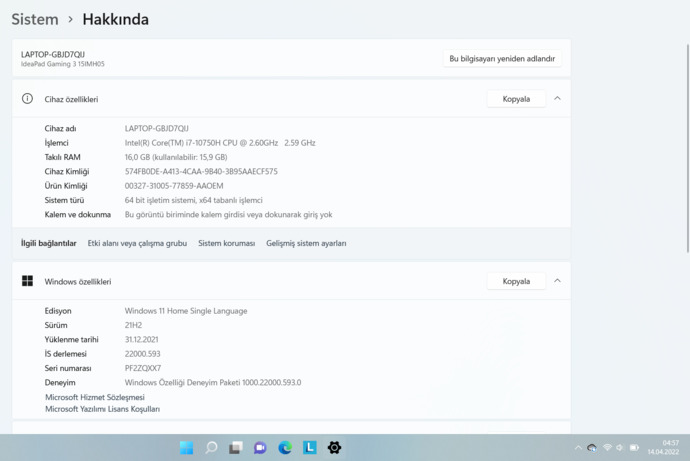Select the Ürün Kimliği value 00327-31005-77859-AAOEM
The image size is (690, 461).
tap(174, 186)
